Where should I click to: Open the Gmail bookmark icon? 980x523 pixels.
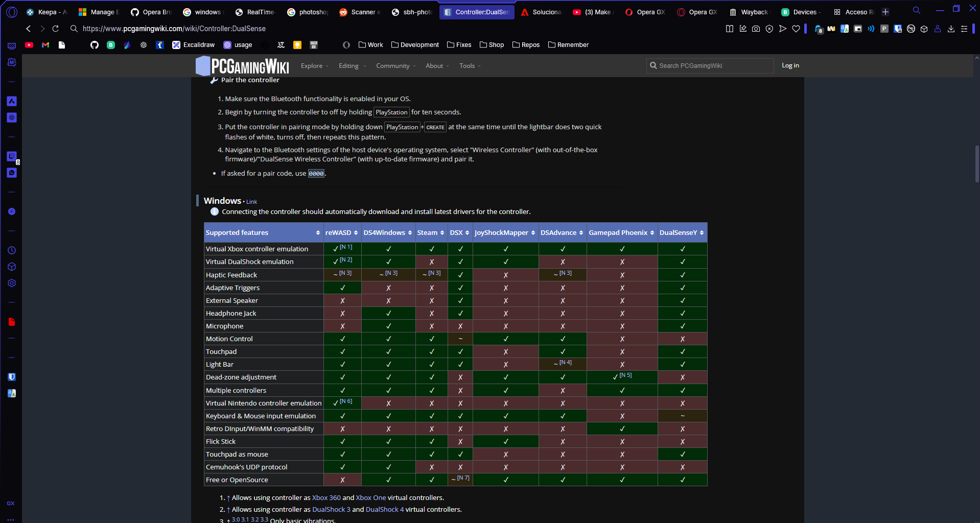[x=45, y=45]
